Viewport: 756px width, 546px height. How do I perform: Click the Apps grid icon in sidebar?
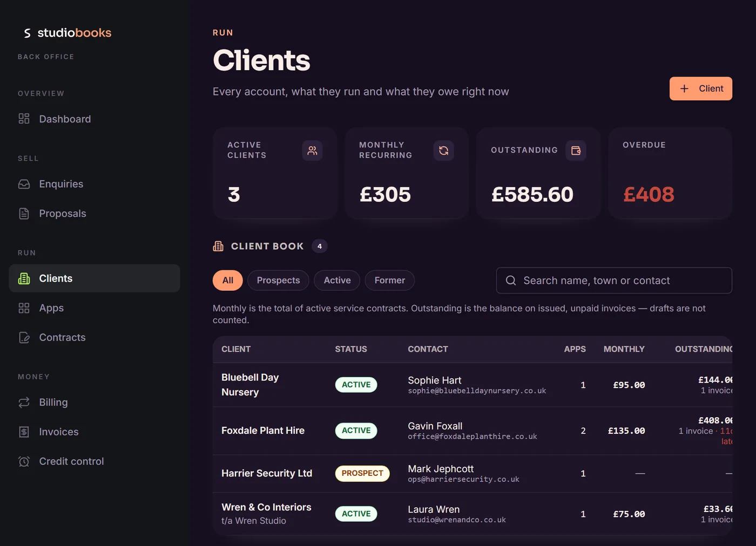point(24,308)
